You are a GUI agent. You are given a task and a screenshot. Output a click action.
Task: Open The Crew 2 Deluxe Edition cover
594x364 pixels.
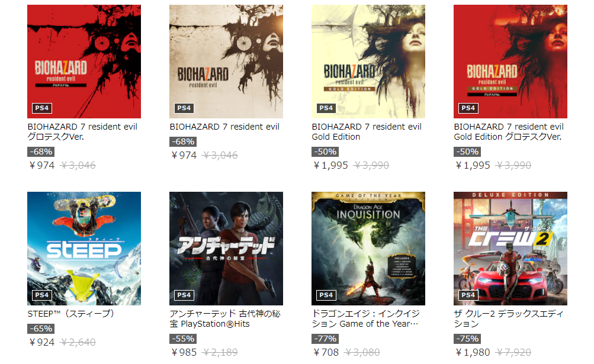[x=510, y=249]
